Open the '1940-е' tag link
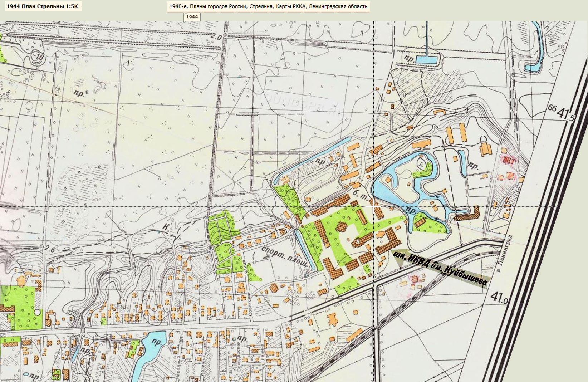588x382 pixels. point(178,6)
